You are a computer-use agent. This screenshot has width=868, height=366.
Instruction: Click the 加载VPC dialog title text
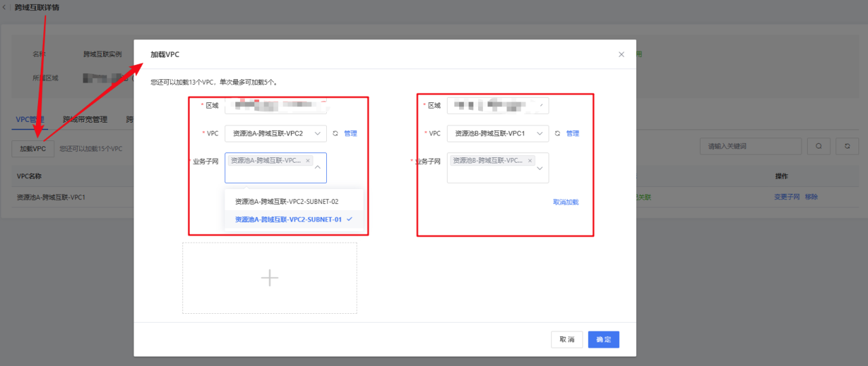[165, 54]
